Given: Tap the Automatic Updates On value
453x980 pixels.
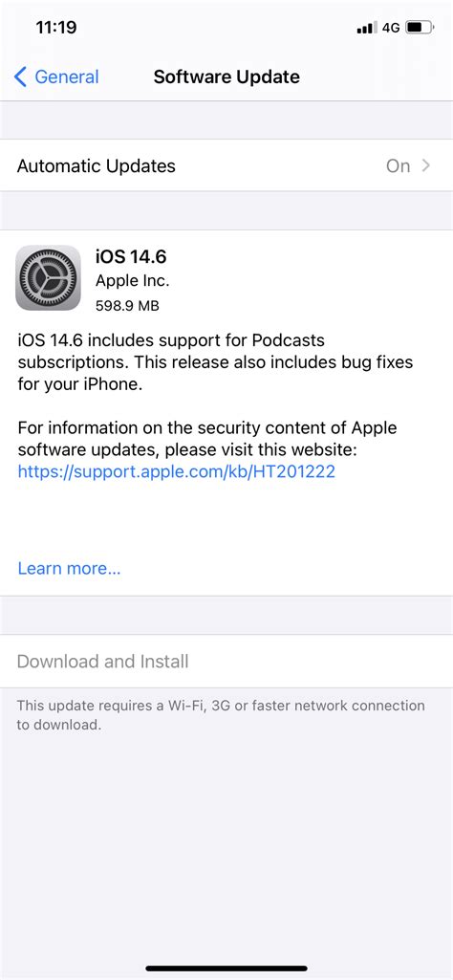Looking at the screenshot, I should tap(398, 165).
